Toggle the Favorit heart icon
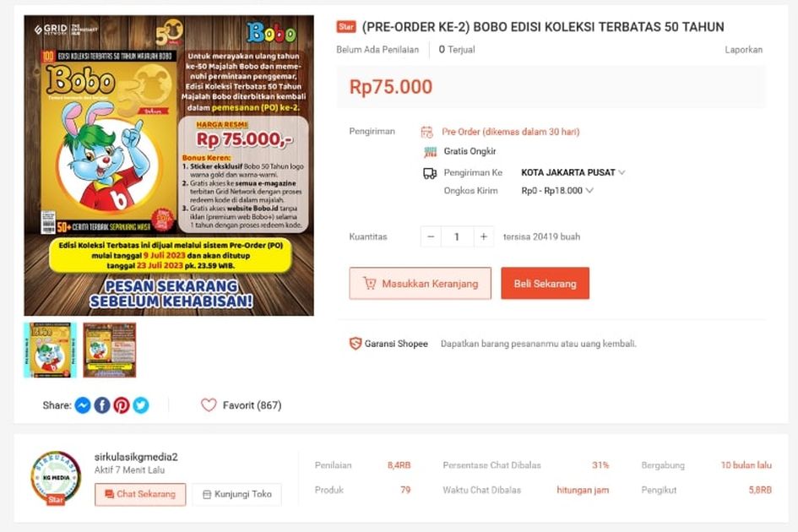This screenshot has width=798, height=532. (x=209, y=405)
